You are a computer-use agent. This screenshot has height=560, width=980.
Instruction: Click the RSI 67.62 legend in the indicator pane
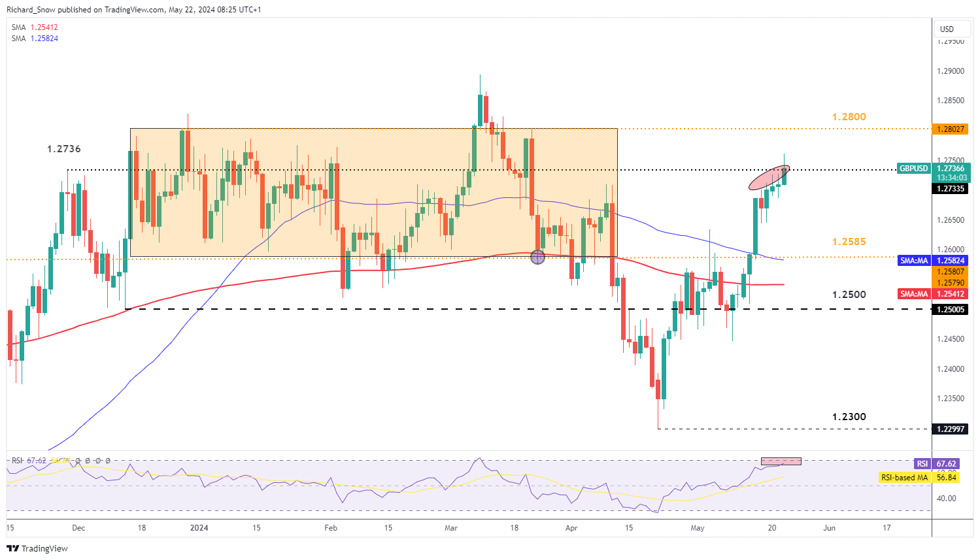click(29, 461)
